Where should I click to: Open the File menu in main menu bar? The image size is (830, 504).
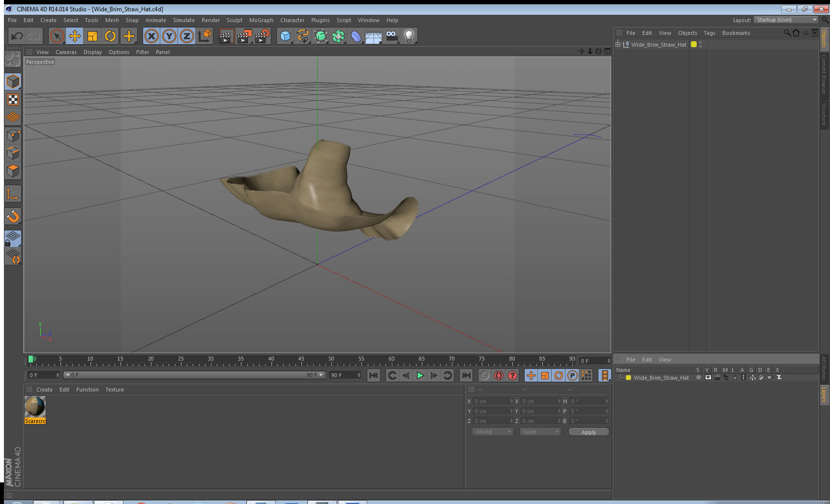pyautogui.click(x=12, y=20)
